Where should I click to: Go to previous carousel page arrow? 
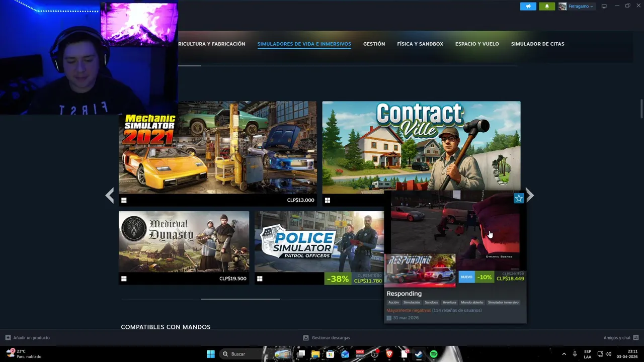(110, 196)
